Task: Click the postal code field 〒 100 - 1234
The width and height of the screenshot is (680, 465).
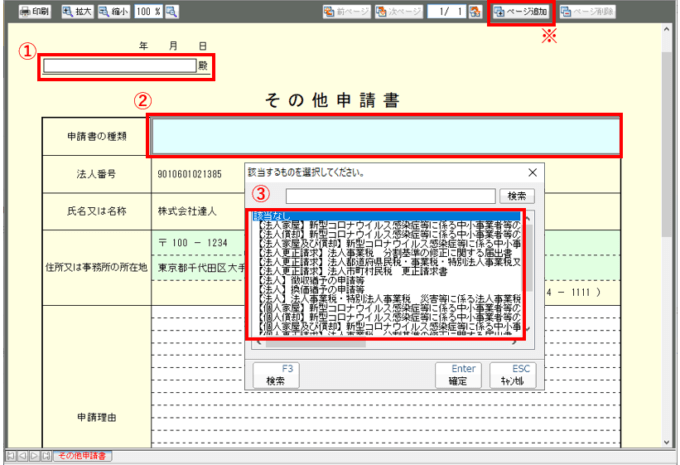Action: click(x=193, y=243)
